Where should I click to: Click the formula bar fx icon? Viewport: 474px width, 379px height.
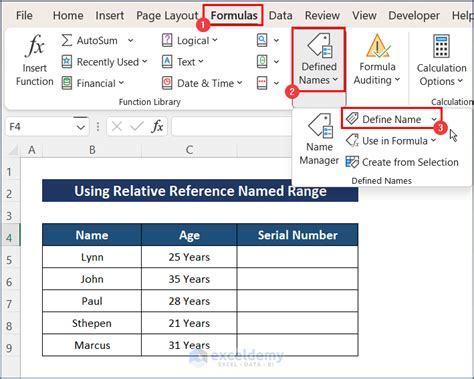pyautogui.click(x=158, y=127)
